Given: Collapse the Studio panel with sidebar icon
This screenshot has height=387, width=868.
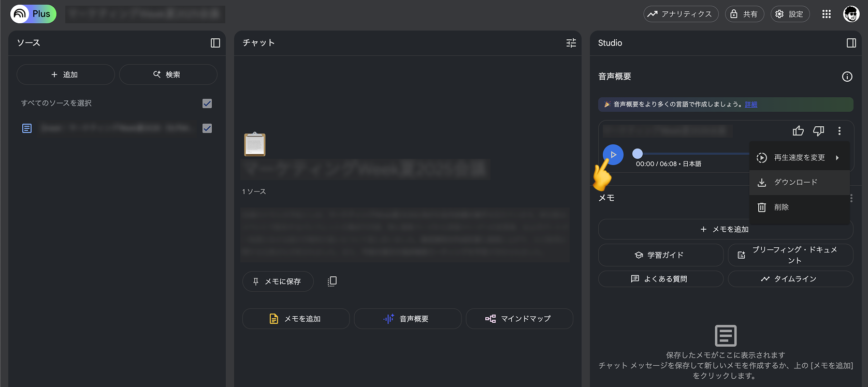Looking at the screenshot, I should coord(851,43).
